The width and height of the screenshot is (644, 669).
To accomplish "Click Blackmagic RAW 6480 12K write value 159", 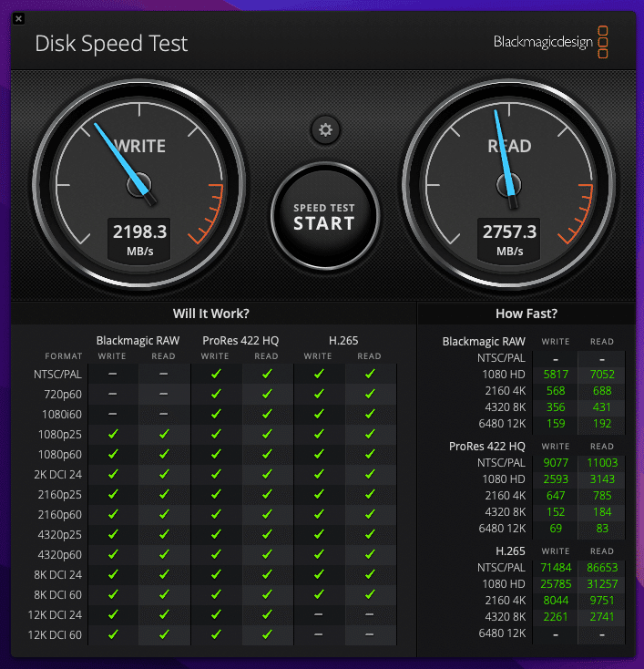I will (556, 424).
